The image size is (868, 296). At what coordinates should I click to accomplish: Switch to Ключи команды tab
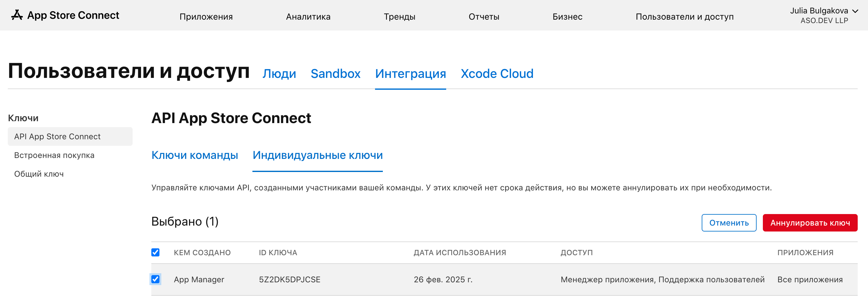coord(194,155)
